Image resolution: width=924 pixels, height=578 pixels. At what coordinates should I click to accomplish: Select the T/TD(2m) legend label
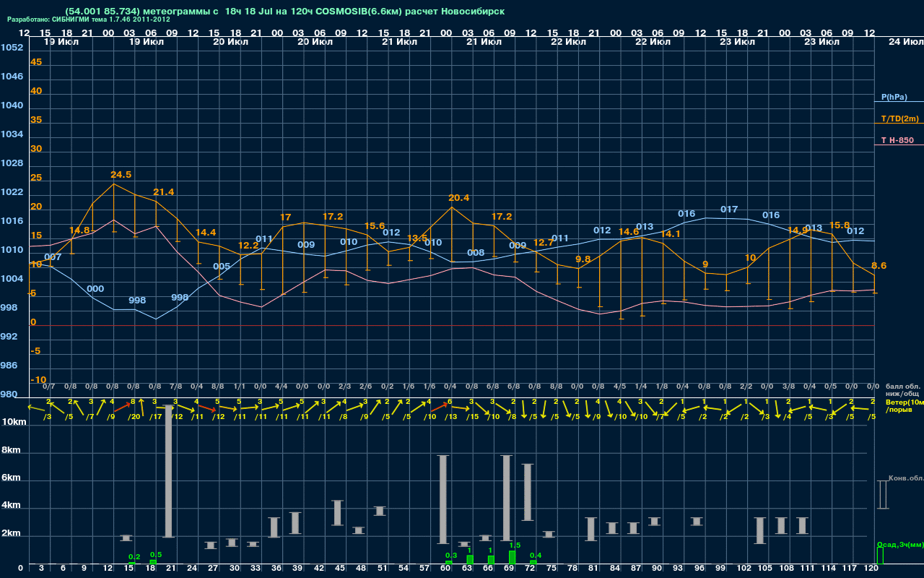[x=899, y=118]
